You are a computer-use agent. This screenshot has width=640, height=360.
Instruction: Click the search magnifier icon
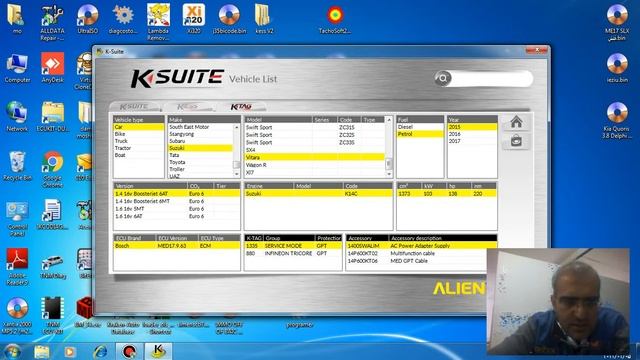[443, 78]
